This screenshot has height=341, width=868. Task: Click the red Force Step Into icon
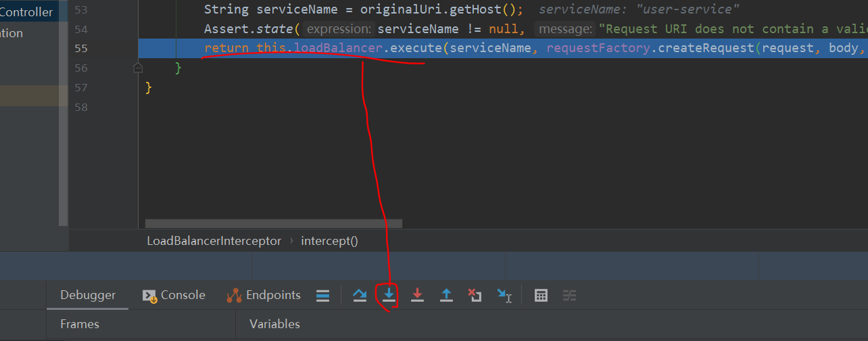(418, 295)
